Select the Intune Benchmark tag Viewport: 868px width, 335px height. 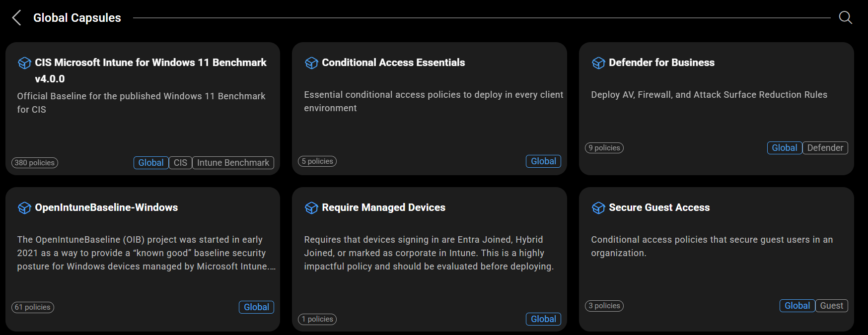point(233,163)
